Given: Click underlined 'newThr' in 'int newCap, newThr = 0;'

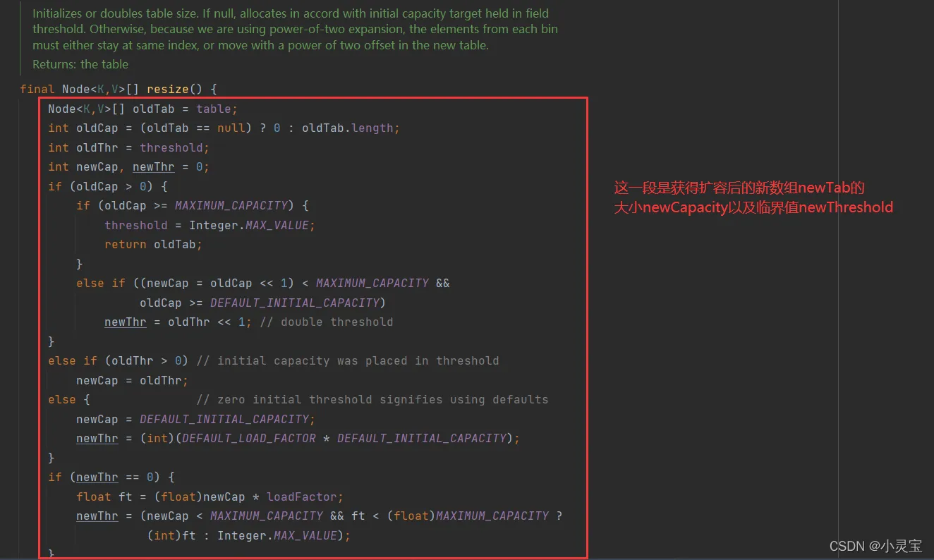Looking at the screenshot, I should [x=154, y=167].
